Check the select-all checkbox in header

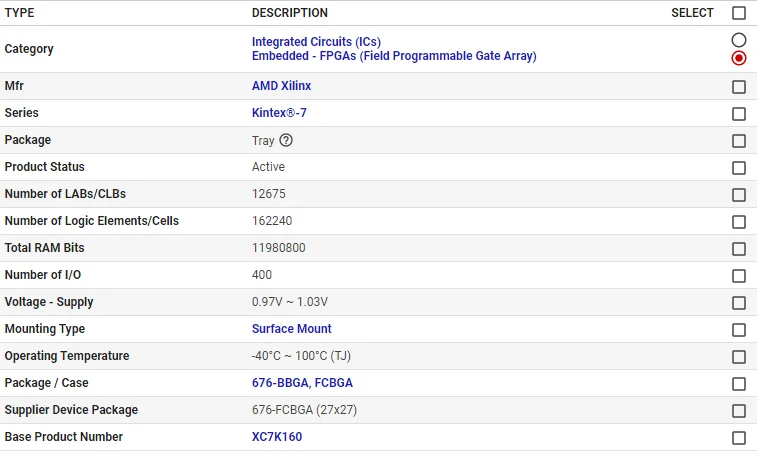[739, 13]
